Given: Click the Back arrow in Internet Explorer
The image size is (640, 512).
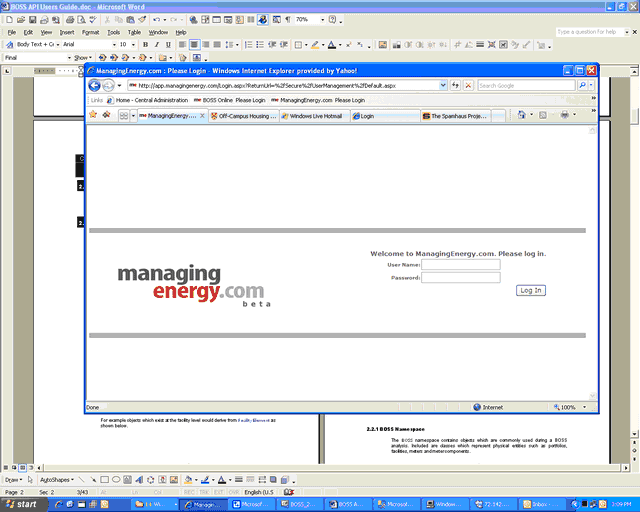Looking at the screenshot, I should click(94, 85).
